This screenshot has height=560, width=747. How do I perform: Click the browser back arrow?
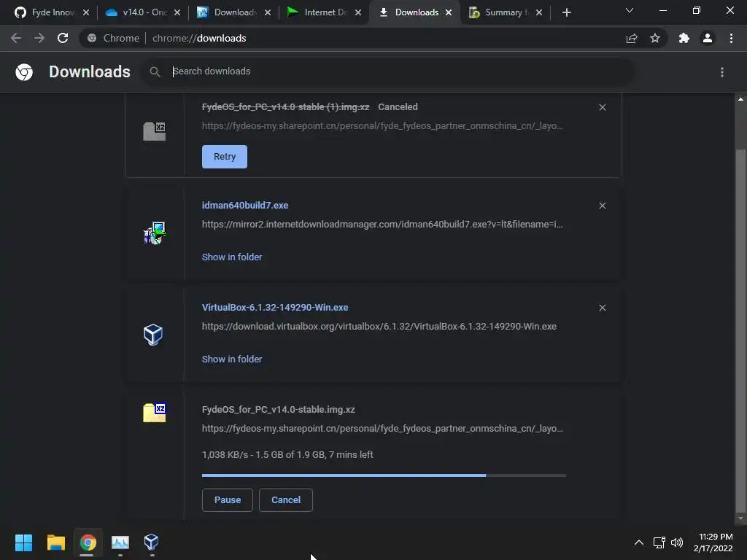point(16,38)
